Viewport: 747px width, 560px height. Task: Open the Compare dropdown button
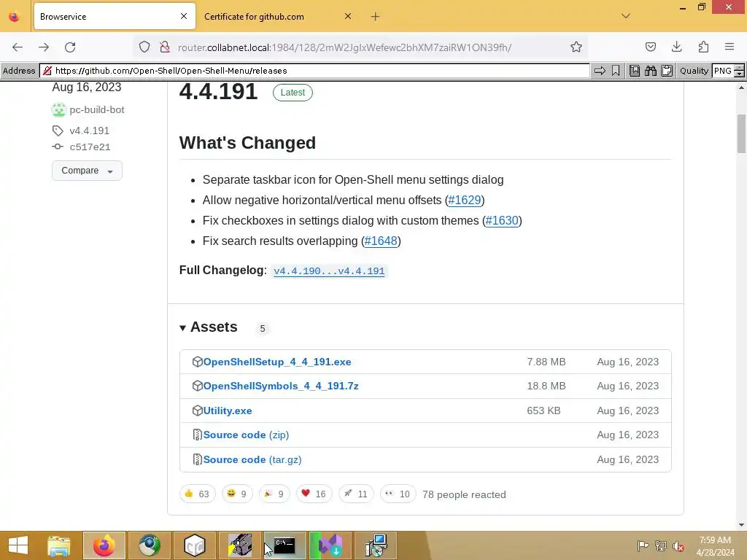pyautogui.click(x=88, y=171)
